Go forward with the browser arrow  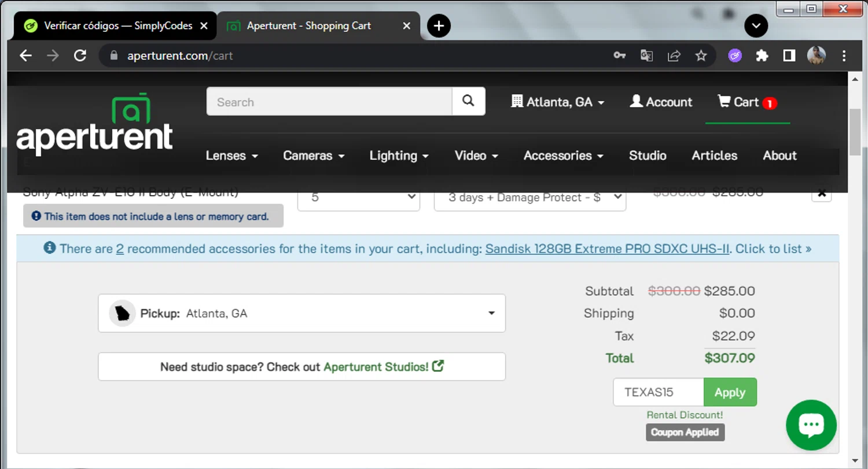tap(53, 56)
